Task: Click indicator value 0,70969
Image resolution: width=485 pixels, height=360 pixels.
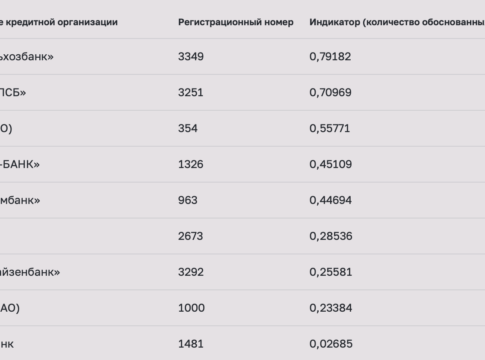Action: click(330, 93)
